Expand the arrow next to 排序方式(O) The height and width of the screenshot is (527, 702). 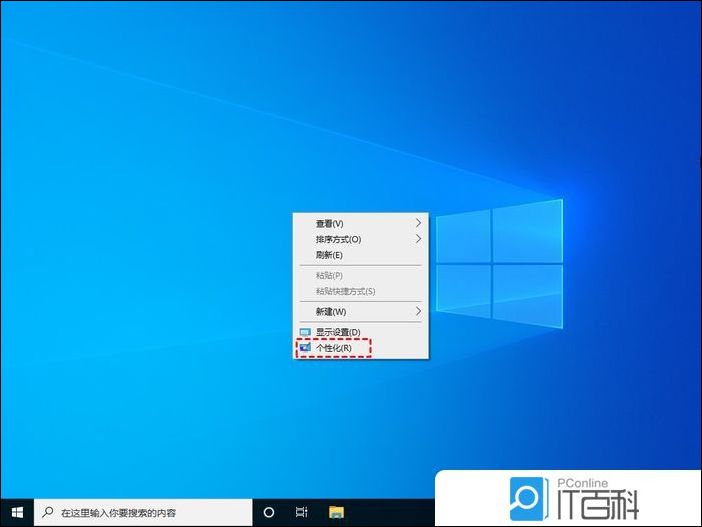tap(418, 239)
